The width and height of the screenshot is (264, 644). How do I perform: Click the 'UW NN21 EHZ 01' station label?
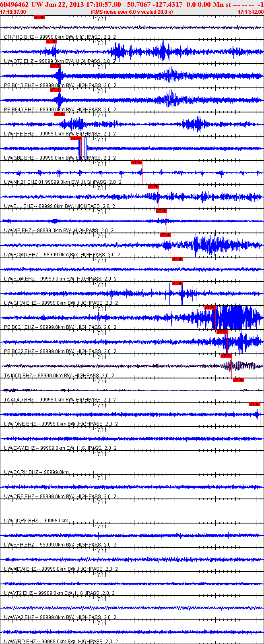click(24, 182)
